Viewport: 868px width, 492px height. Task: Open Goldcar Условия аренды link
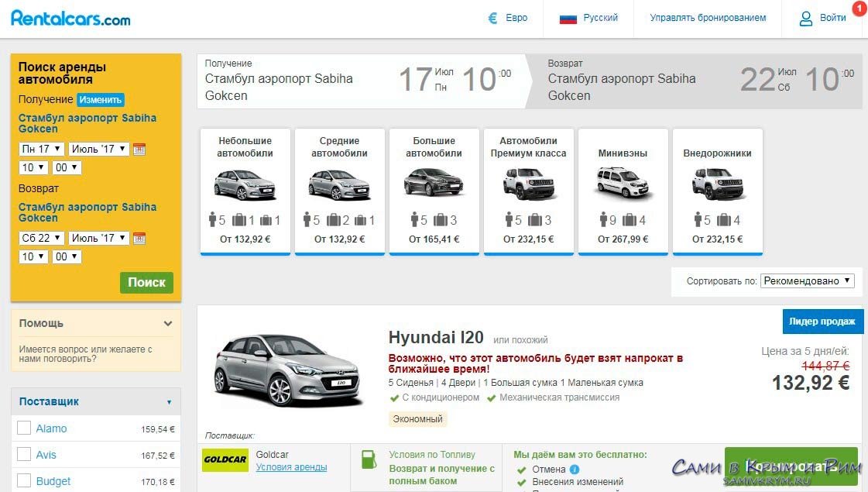pyautogui.click(x=291, y=467)
